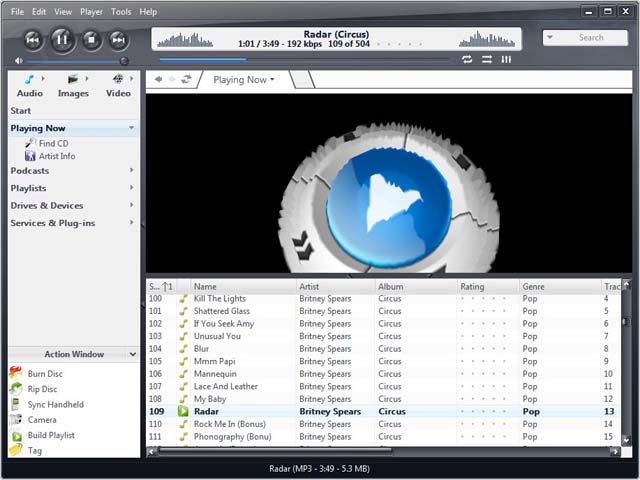Viewport: 640px width, 480px height.
Task: Open Artist Info in sidebar
Action: click(57, 156)
